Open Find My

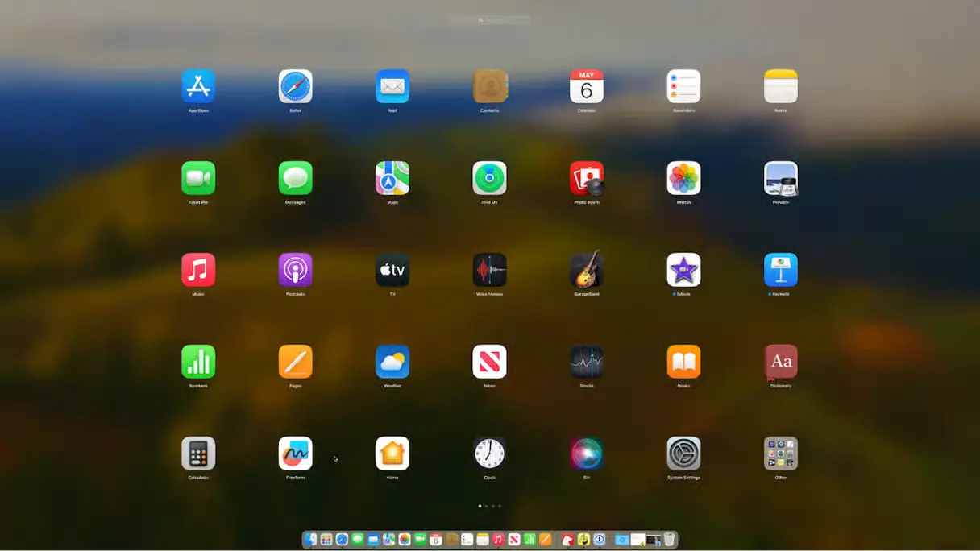489,178
